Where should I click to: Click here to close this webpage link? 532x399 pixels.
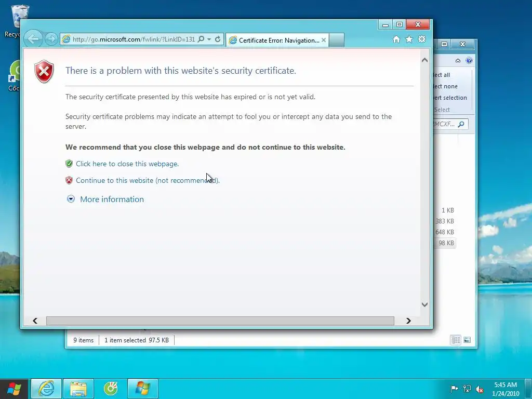127,164
